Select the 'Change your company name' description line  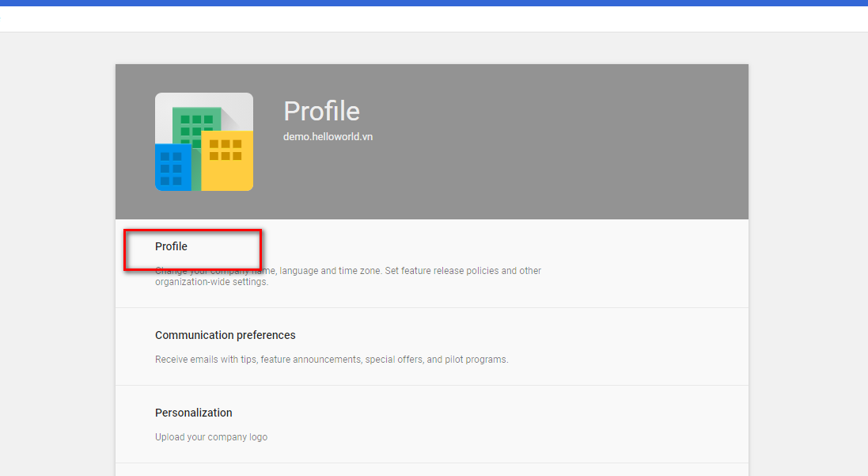[348, 270]
